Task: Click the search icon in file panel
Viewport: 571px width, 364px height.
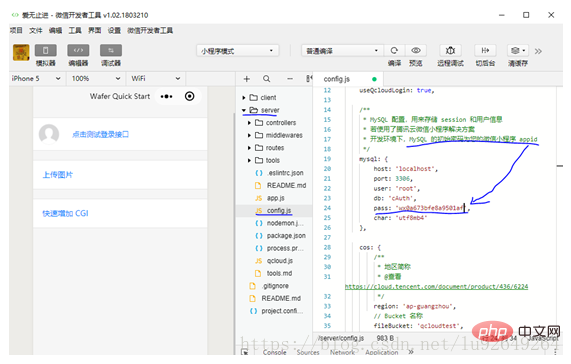Action: 267,79
